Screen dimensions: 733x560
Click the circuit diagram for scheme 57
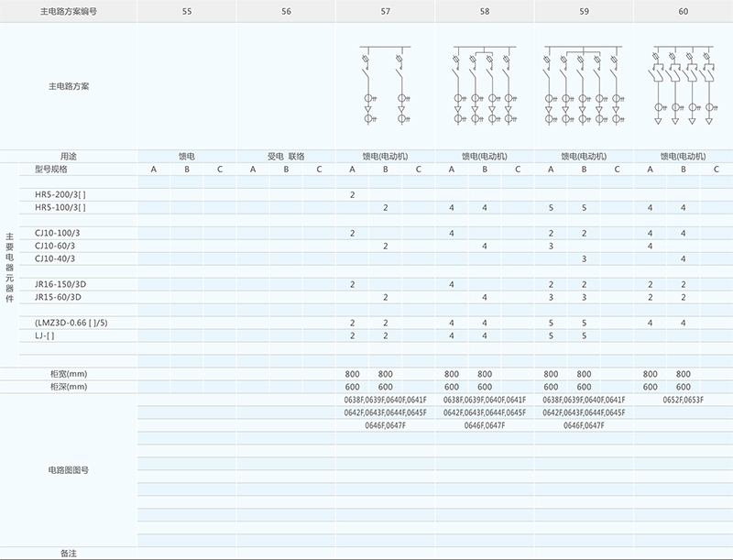385,86
